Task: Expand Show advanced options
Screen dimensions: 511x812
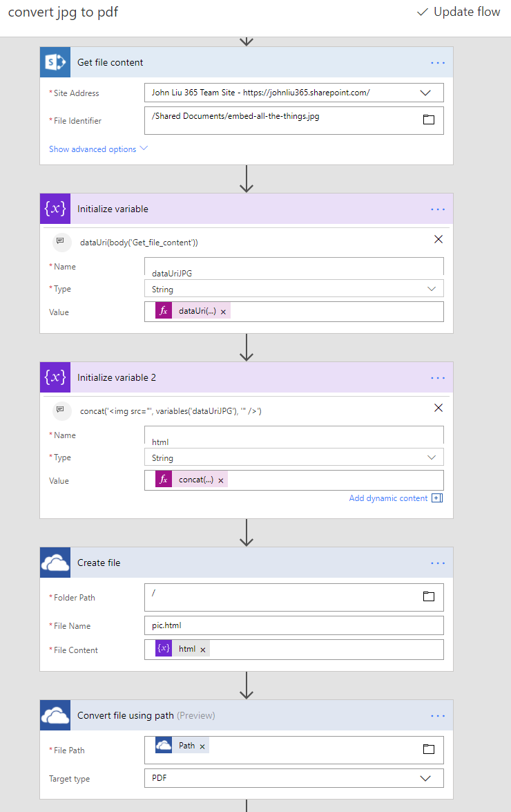Action: [98, 149]
